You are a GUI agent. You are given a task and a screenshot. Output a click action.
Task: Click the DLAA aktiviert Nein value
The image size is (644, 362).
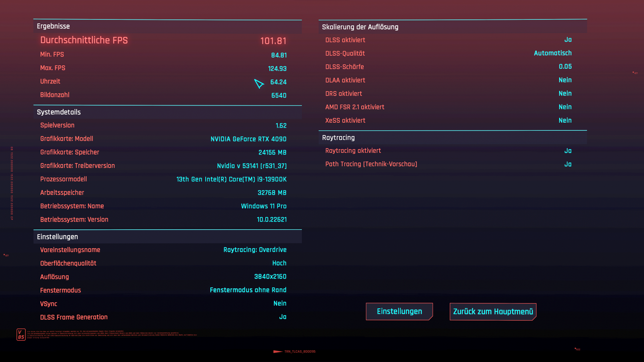point(565,80)
